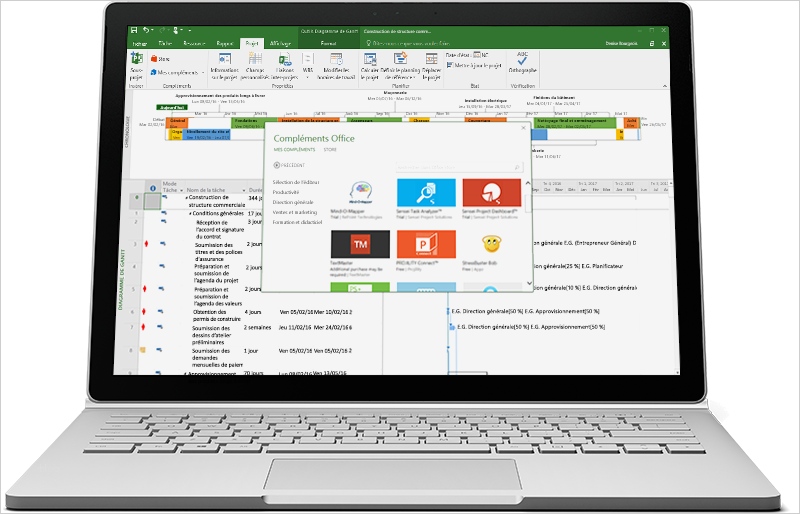The height and width of the screenshot is (514, 800).
Task: Open the Productivité category
Action: pos(286,192)
